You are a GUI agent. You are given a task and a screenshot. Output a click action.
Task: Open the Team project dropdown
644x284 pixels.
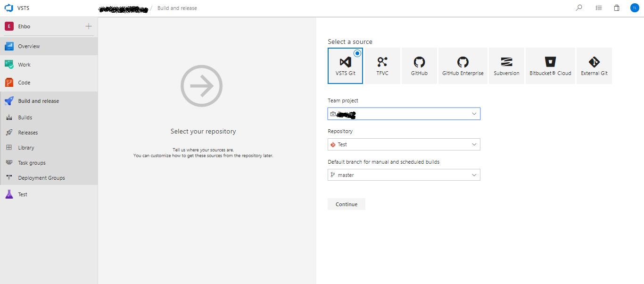404,114
